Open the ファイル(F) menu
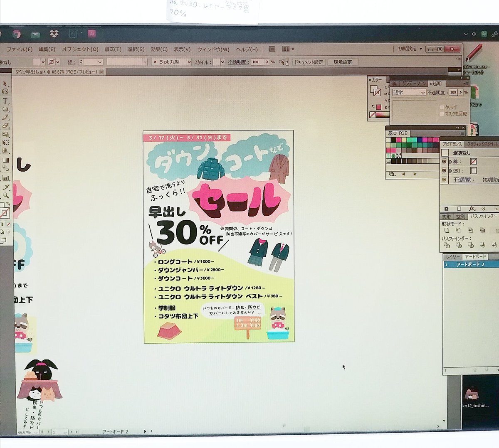 tap(20, 49)
